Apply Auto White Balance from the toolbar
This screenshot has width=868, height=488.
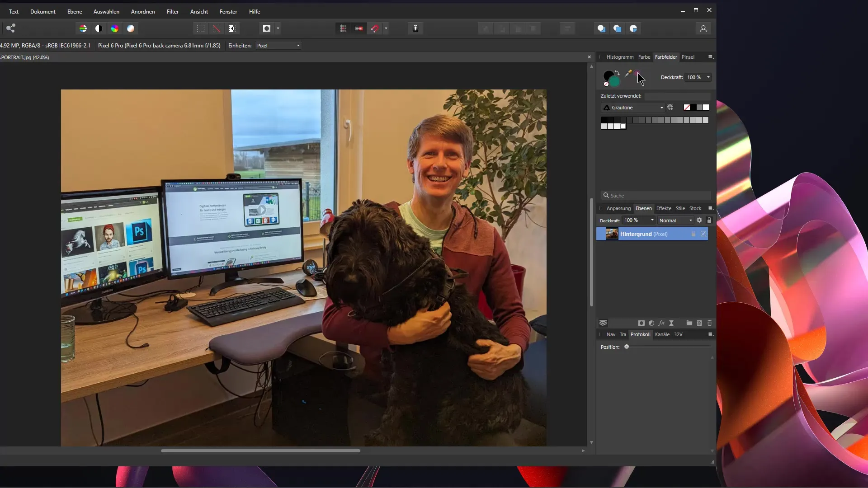pos(131,28)
